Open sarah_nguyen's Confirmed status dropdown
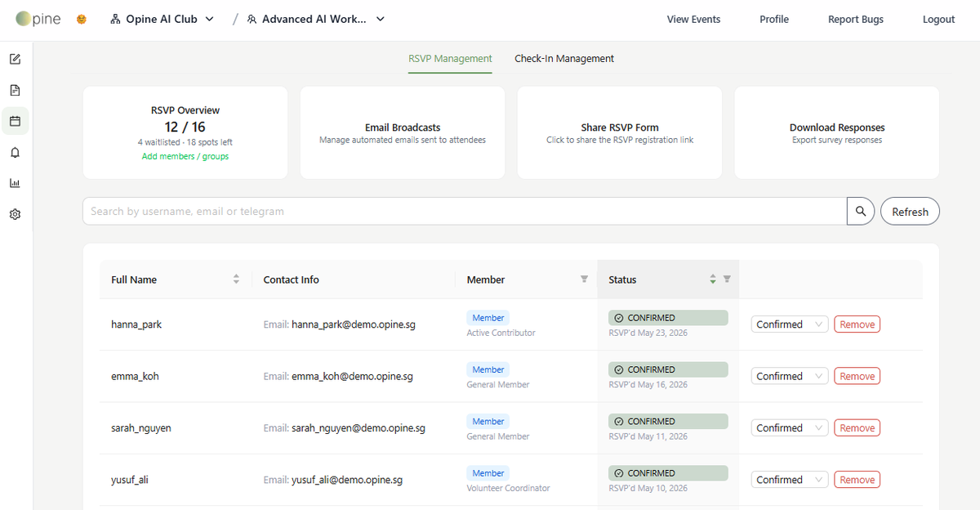Image resolution: width=980 pixels, height=510 pixels. coord(790,427)
